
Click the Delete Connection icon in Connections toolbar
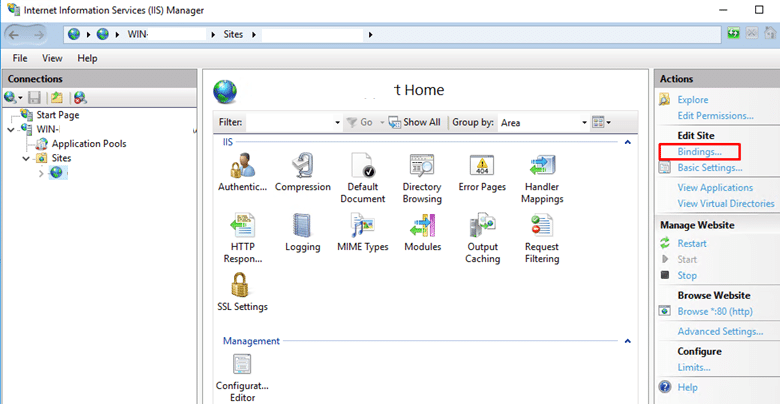(x=81, y=98)
